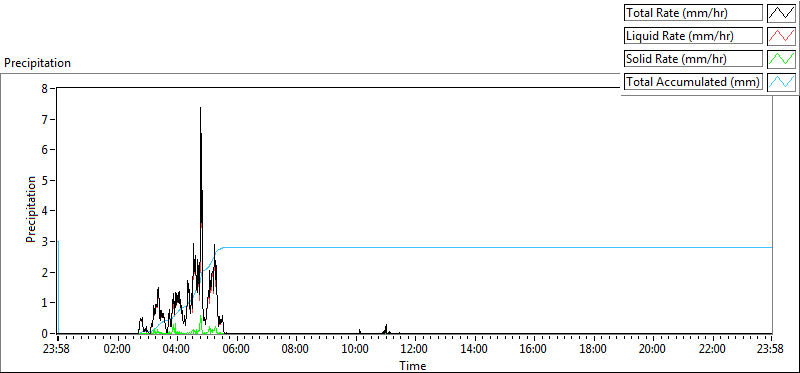This screenshot has width=800, height=373.
Task: Click the small rate bump near 11:00
Action: 386,329
